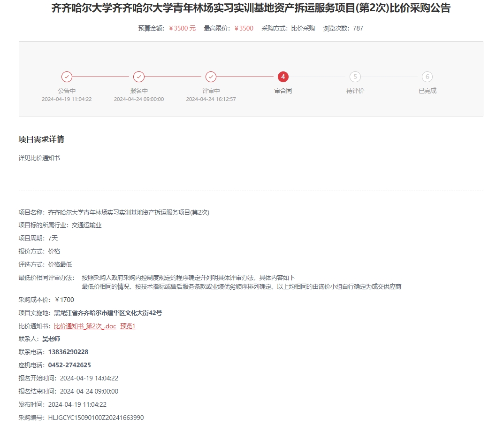Click the 项目需求详情 section heading
Viewport: 504px width, 426px height.
coord(41,139)
